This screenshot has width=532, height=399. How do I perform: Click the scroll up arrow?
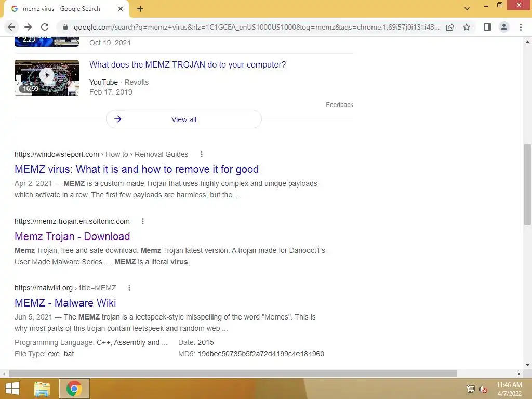[527, 42]
